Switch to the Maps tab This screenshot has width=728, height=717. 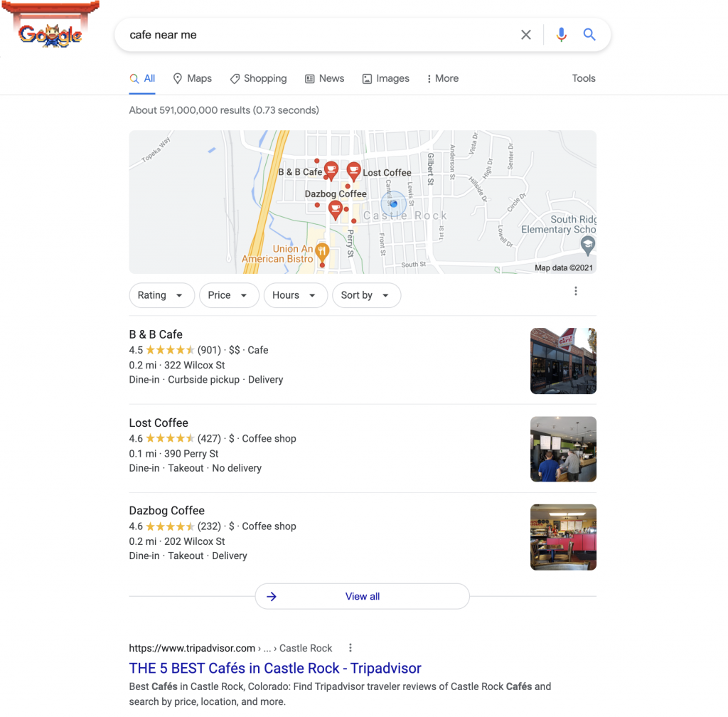[x=192, y=78]
